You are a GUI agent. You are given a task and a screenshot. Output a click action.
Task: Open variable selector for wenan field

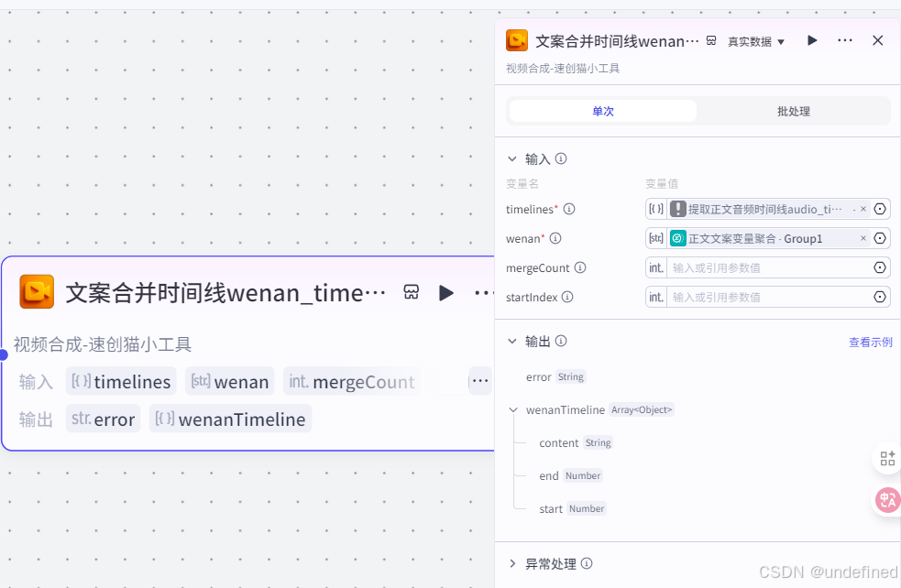pos(880,238)
